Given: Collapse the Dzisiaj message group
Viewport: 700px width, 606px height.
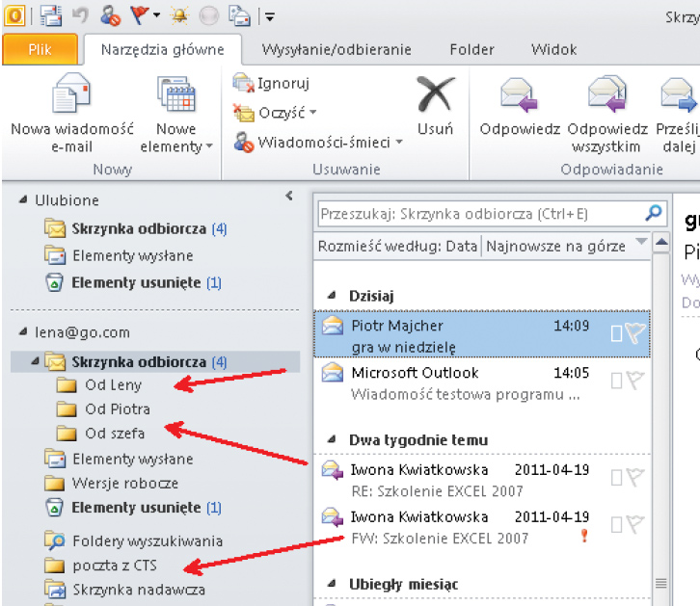Looking at the screenshot, I should coord(333,296).
